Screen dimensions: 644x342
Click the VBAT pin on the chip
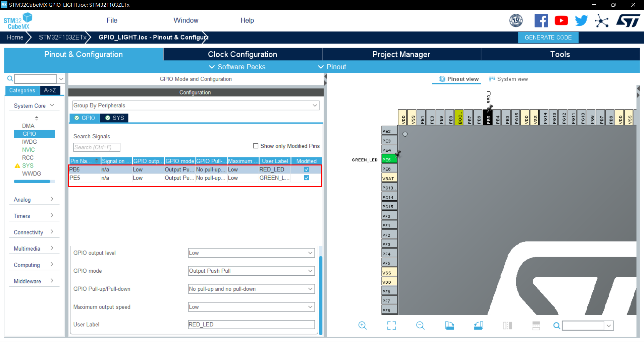[389, 179]
